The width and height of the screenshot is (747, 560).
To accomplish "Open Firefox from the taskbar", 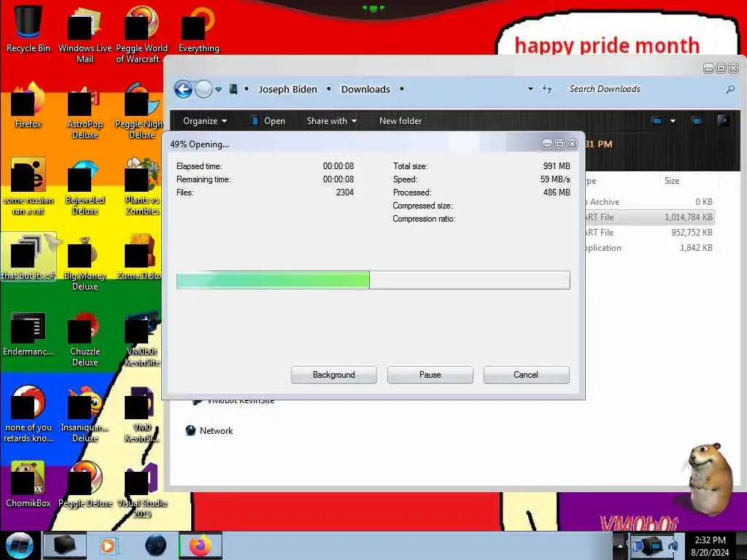I will (x=201, y=545).
